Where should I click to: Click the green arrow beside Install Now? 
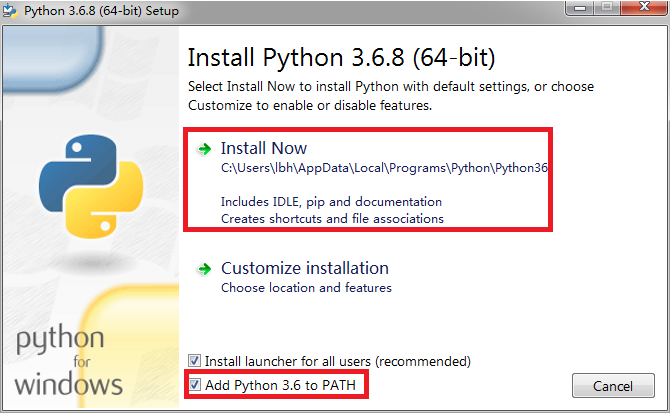coord(205,149)
